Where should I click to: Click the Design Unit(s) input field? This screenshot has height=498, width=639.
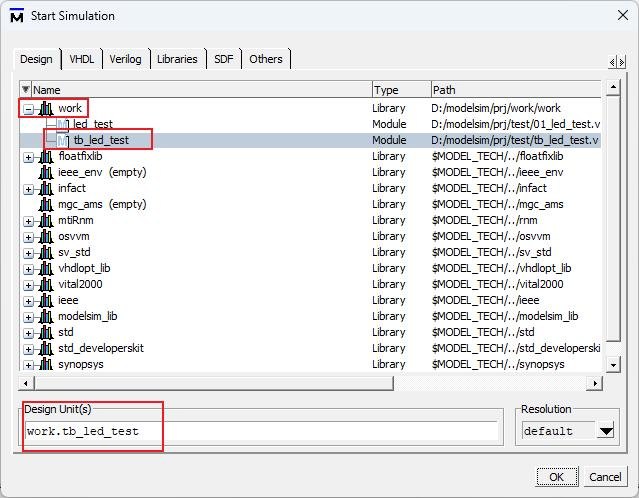[262, 431]
